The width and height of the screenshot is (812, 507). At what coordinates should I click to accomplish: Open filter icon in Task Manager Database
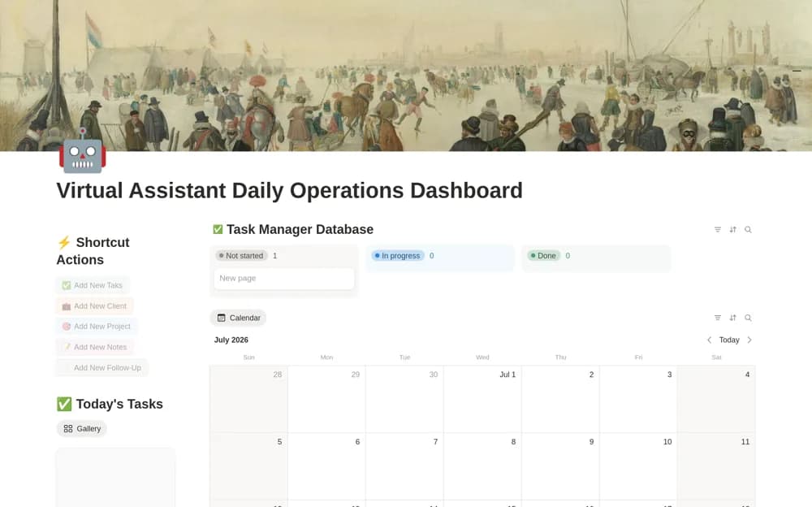(x=717, y=230)
